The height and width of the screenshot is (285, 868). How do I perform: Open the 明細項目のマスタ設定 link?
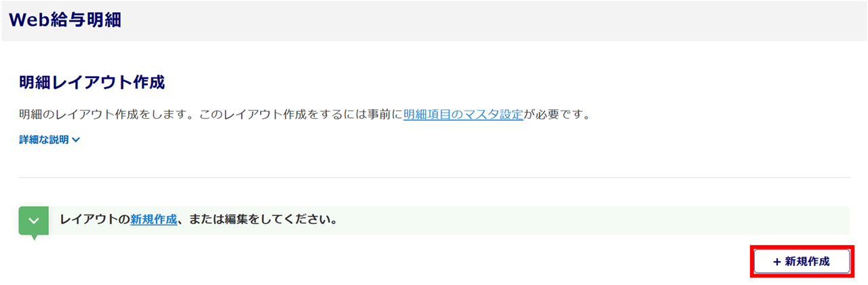coord(463,114)
